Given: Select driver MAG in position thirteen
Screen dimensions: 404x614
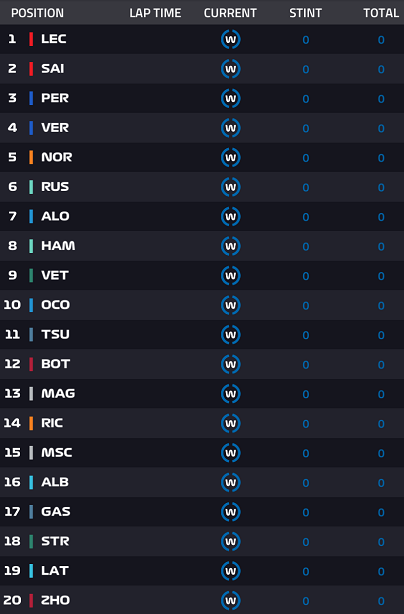Looking at the screenshot, I should (58, 393).
